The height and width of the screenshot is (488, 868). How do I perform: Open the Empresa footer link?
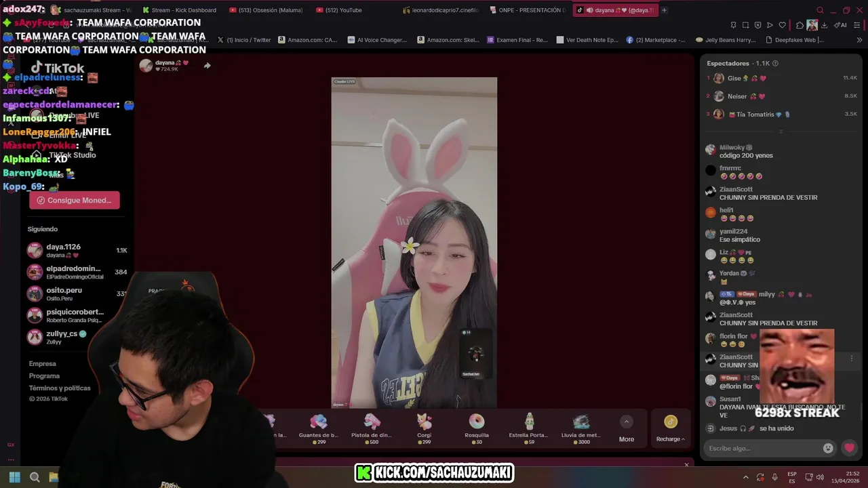43,364
